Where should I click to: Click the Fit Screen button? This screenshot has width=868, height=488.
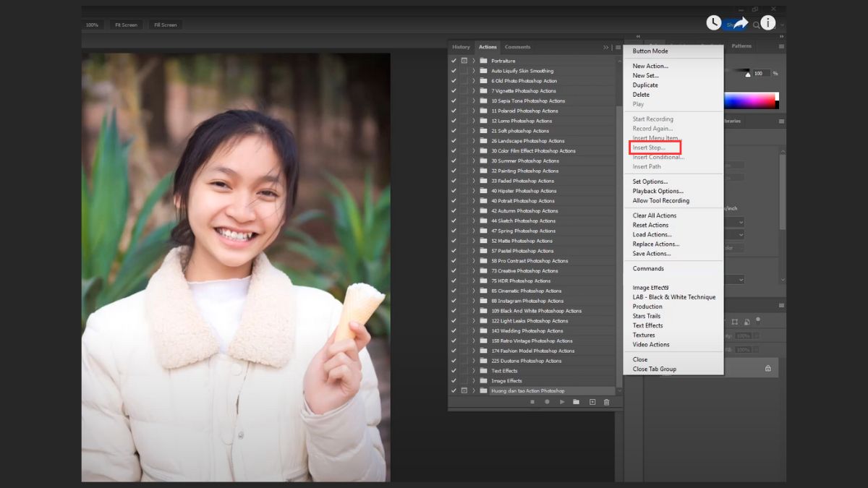click(x=125, y=25)
